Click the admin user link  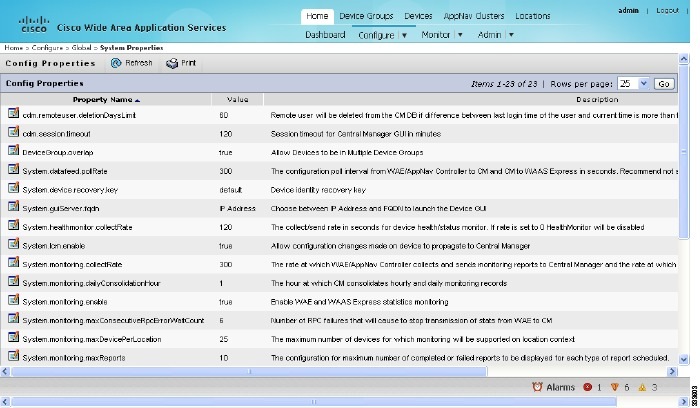pos(628,10)
